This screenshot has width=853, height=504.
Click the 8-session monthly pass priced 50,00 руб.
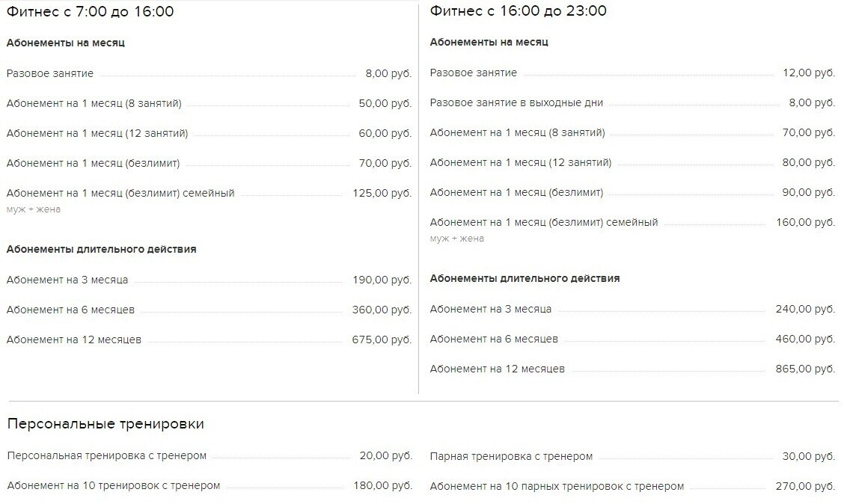pos(94,103)
